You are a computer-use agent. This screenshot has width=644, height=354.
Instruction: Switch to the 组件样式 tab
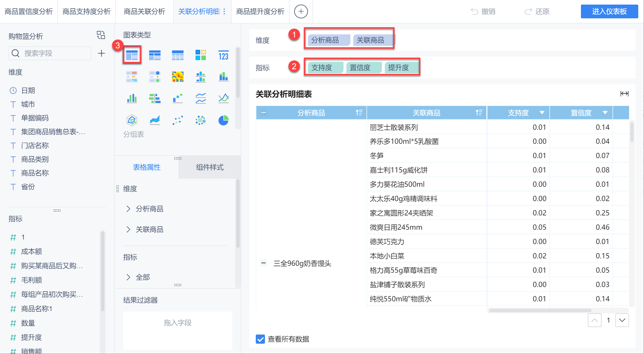210,167
